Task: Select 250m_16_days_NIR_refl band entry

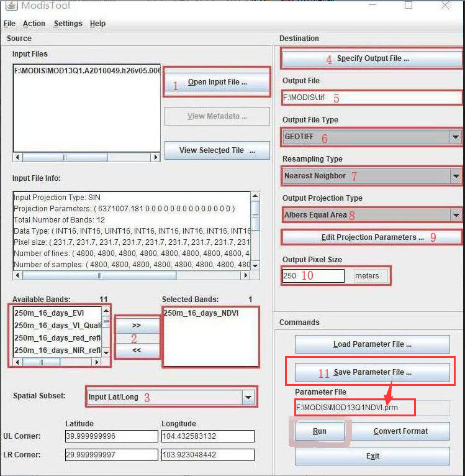Action: [58, 350]
